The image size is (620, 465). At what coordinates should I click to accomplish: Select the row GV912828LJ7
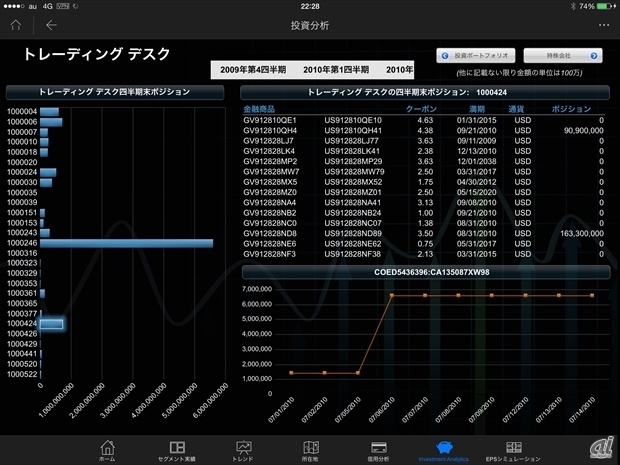(x=423, y=141)
